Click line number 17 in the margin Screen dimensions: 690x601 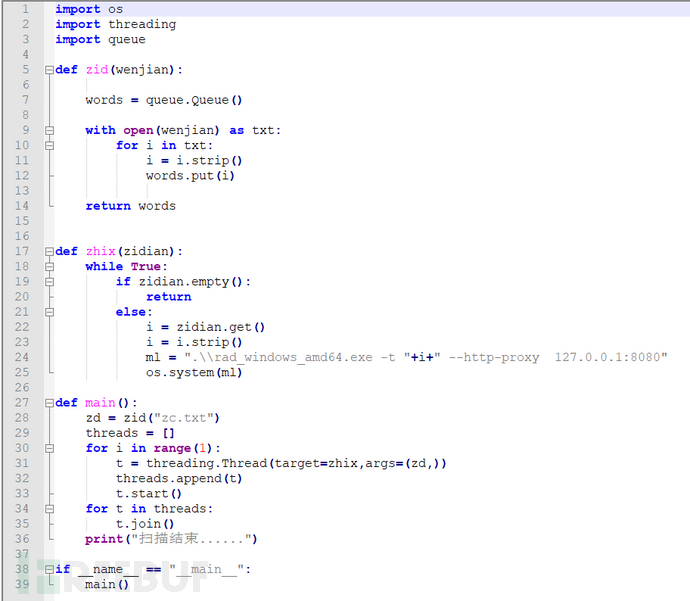[x=22, y=251]
